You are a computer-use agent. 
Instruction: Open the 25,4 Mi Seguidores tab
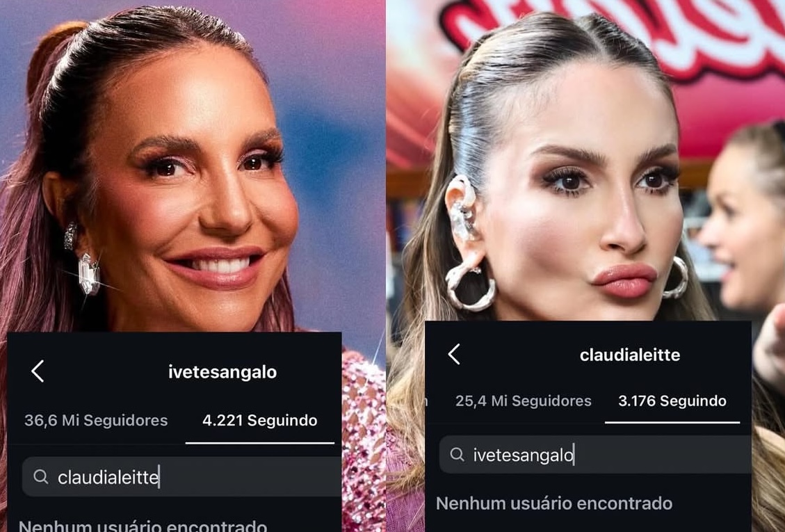click(523, 401)
